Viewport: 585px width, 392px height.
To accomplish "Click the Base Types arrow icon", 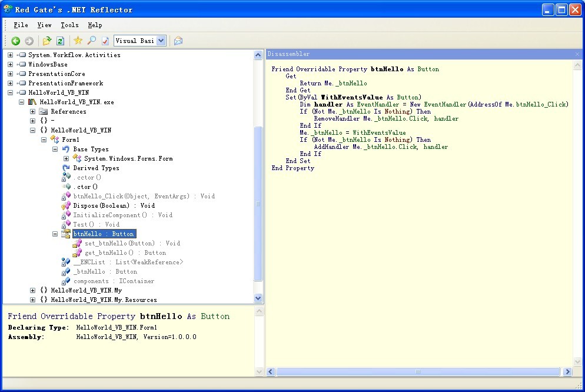I will click(66, 149).
